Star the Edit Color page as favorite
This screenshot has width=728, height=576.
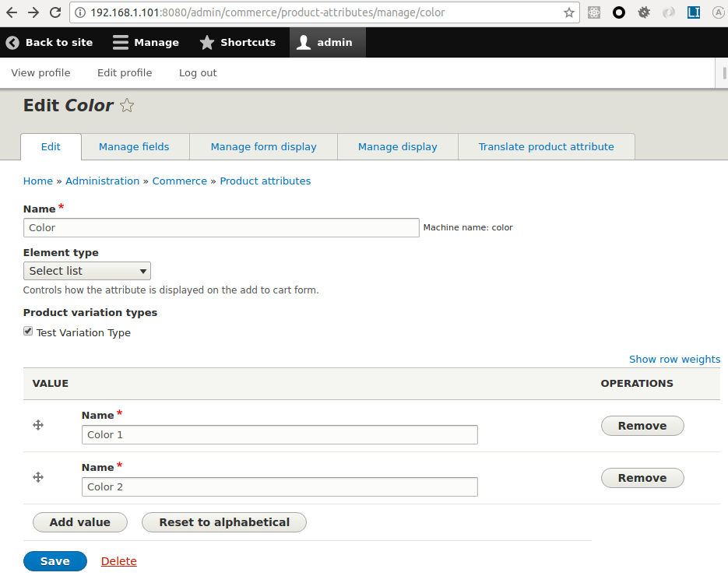click(x=126, y=105)
